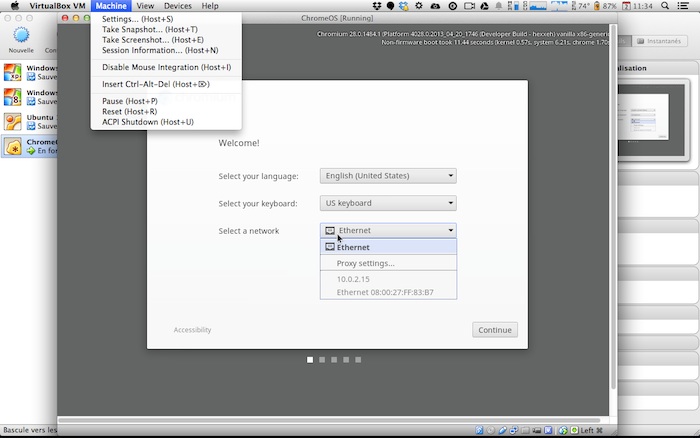Select the ChromeOS virtual machine icon
The image size is (700, 438).
[x=13, y=147]
